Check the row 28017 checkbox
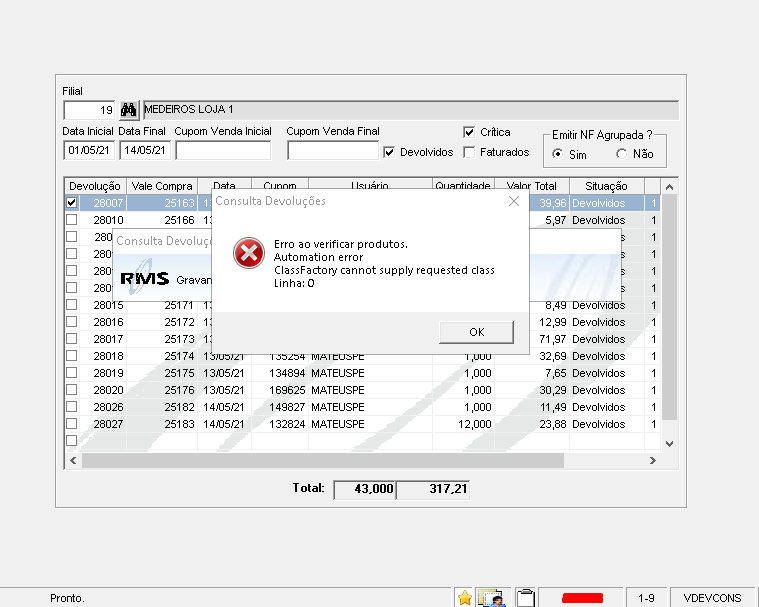This screenshot has height=607, width=759. click(72, 339)
